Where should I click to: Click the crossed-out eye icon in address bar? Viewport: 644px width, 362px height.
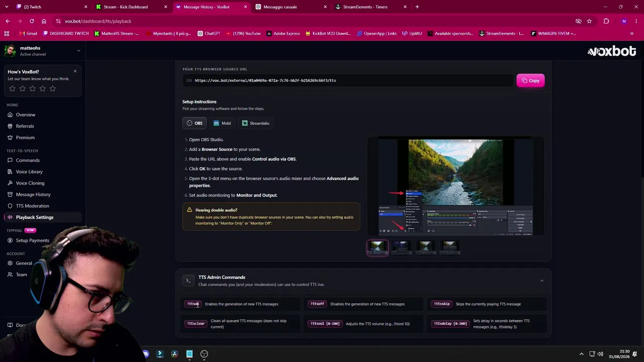(x=579, y=21)
